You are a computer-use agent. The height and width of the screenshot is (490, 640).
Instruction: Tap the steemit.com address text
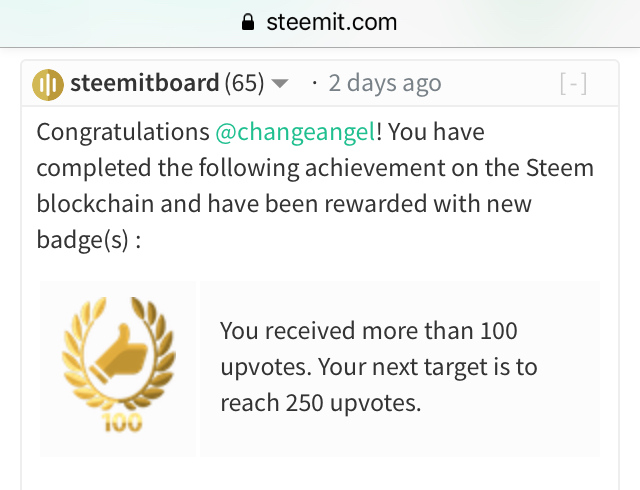point(331,22)
